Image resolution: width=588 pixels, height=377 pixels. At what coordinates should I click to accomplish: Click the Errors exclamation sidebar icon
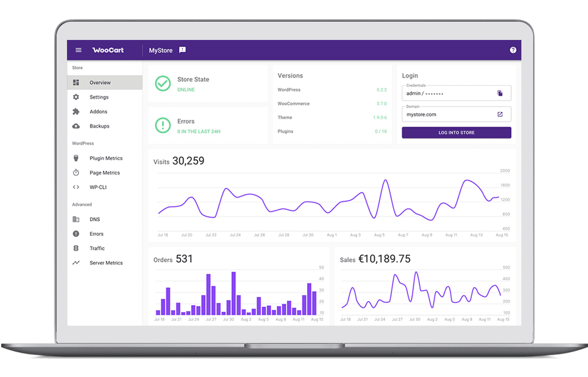pos(76,234)
